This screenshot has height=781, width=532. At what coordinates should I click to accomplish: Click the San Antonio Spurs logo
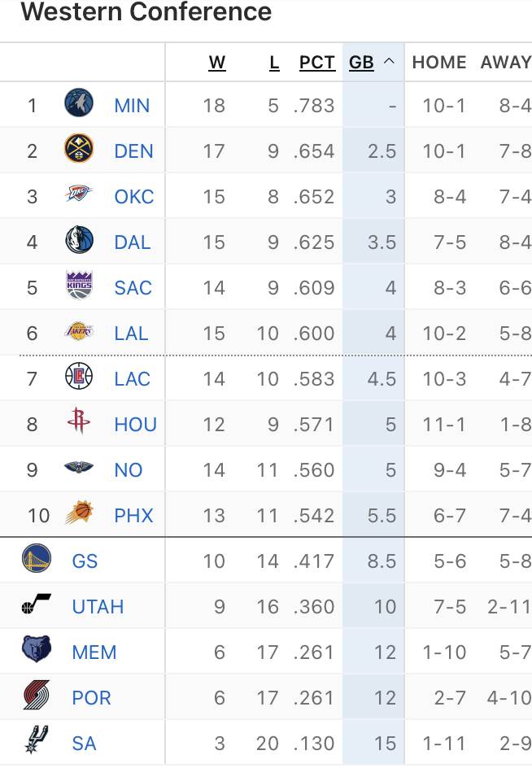[37, 740]
